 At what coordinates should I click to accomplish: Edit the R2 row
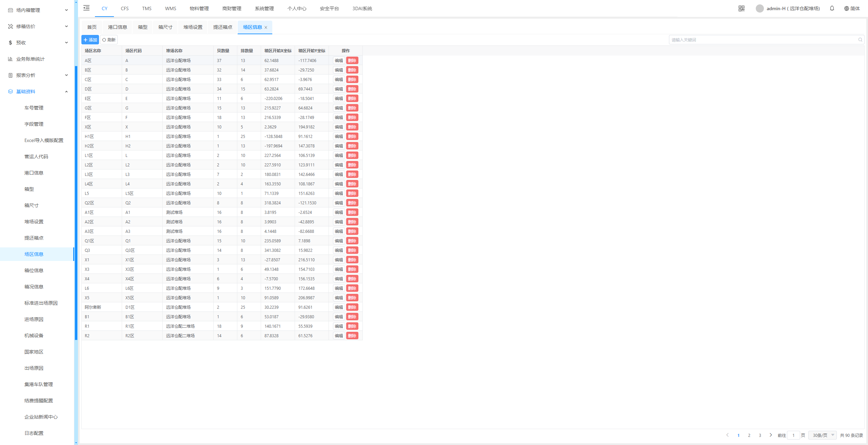click(338, 336)
